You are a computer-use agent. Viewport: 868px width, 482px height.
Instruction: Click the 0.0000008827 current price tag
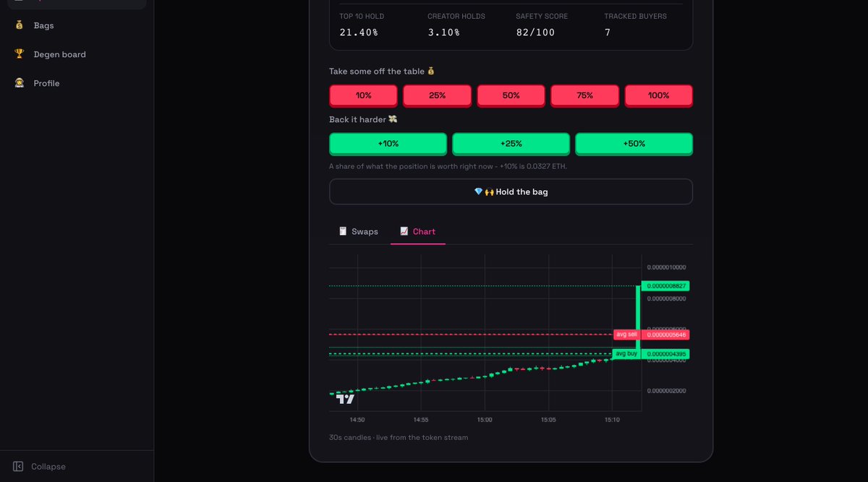[x=665, y=286]
